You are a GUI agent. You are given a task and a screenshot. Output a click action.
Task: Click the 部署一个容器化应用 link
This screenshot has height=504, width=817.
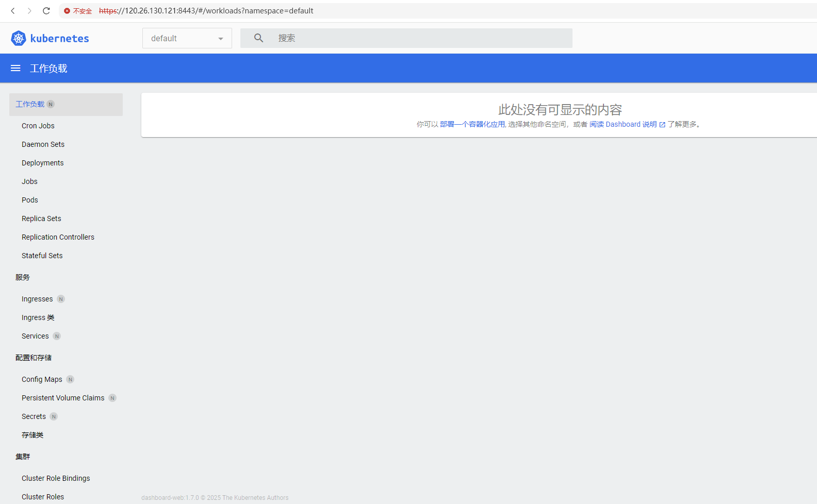(472, 124)
